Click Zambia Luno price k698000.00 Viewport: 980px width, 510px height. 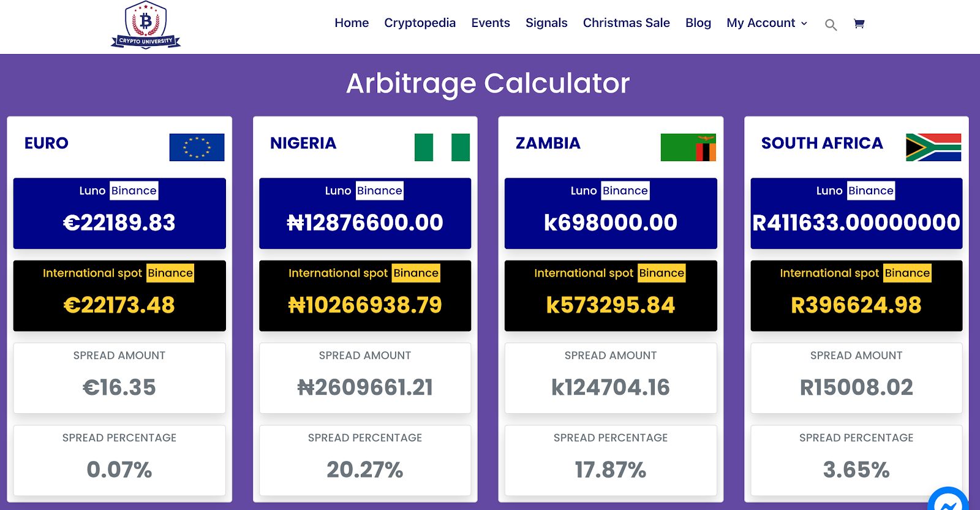pyautogui.click(x=610, y=223)
